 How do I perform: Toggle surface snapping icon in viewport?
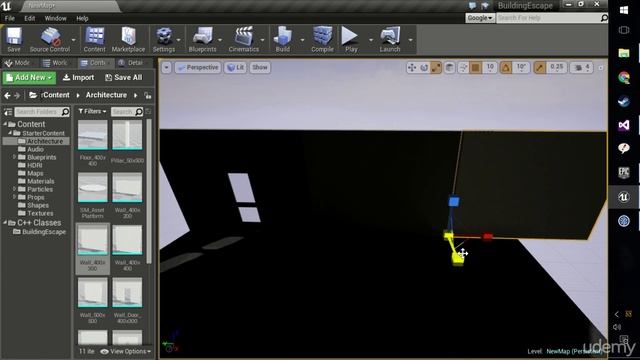tap(463, 68)
